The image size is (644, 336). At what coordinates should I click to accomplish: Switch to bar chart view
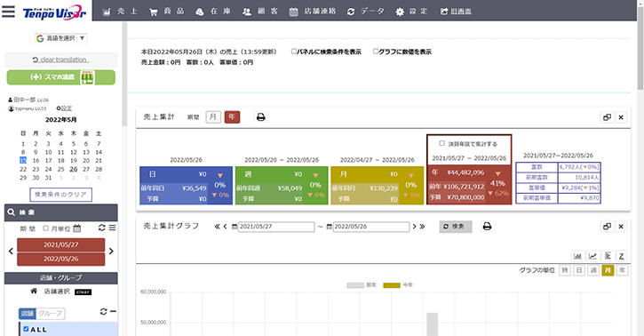pos(577,256)
